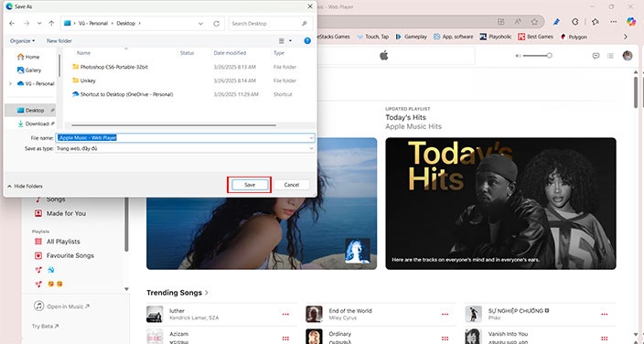Click the Open in Music link
The height and width of the screenshot is (344, 644).
[61, 306]
